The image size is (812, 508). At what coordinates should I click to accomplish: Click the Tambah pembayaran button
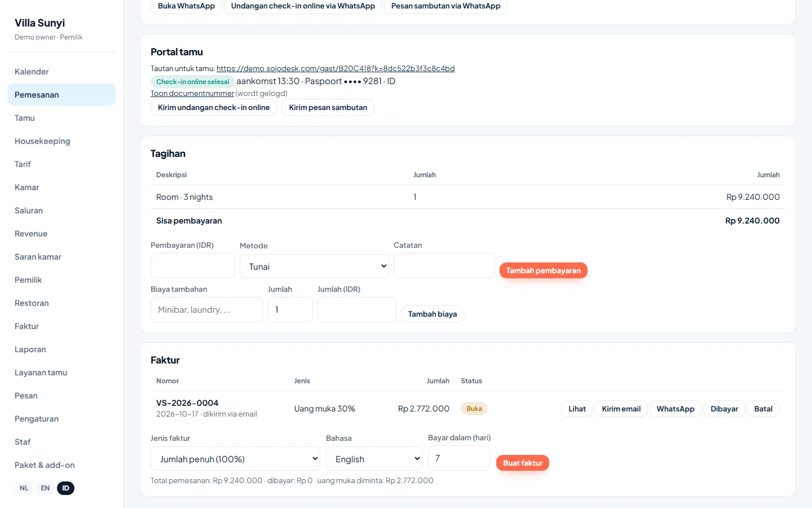point(544,270)
